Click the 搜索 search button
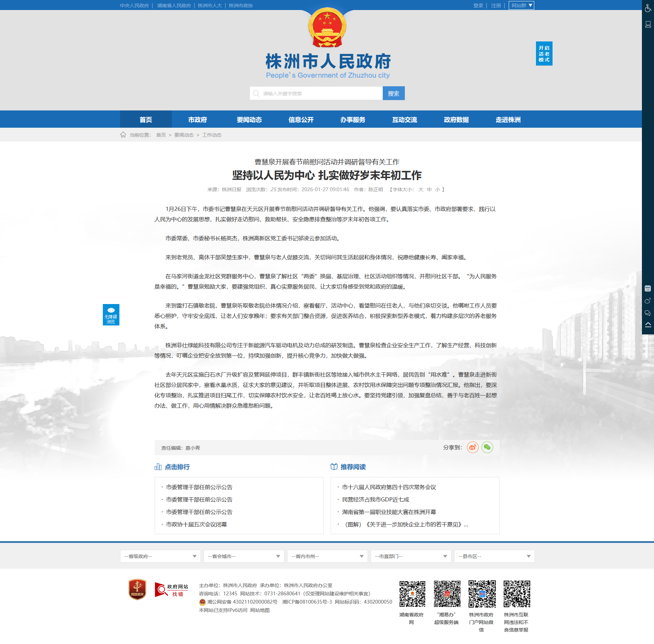This screenshot has height=644, width=654. [393, 93]
